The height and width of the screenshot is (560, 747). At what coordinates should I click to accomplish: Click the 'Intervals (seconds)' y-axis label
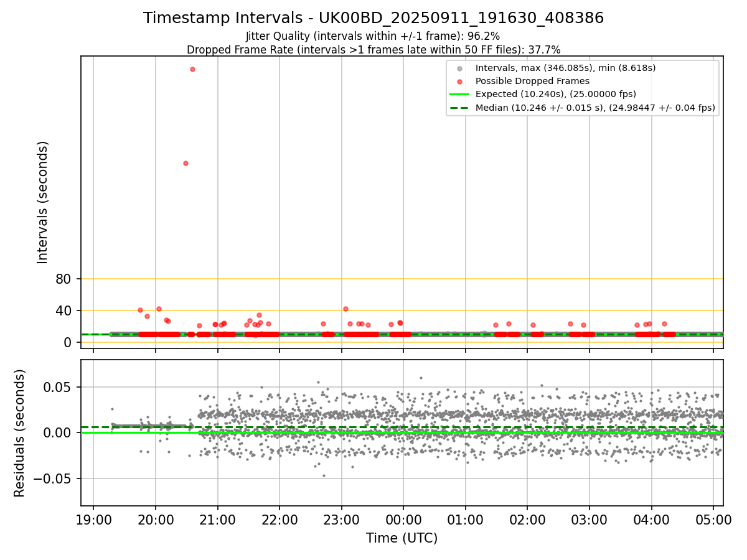(42, 202)
